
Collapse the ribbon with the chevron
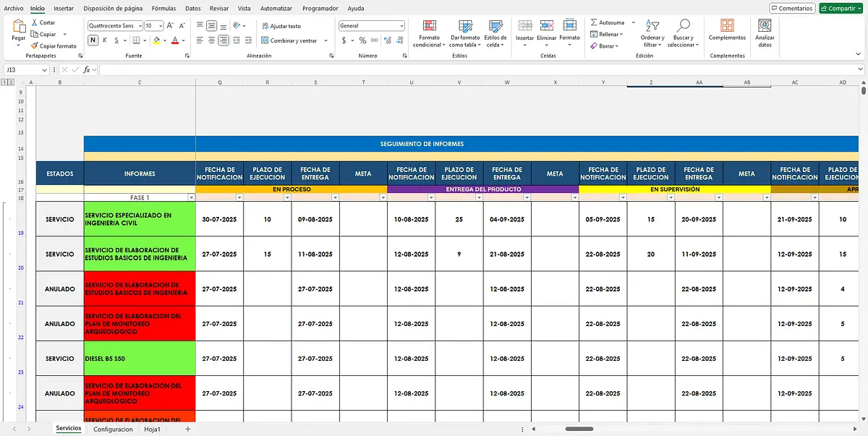click(x=859, y=56)
